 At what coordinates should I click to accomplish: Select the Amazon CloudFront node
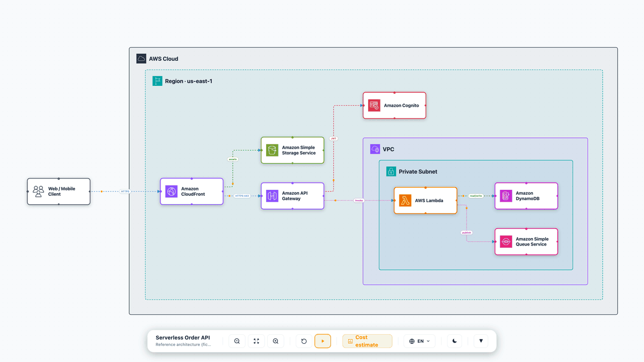click(192, 191)
